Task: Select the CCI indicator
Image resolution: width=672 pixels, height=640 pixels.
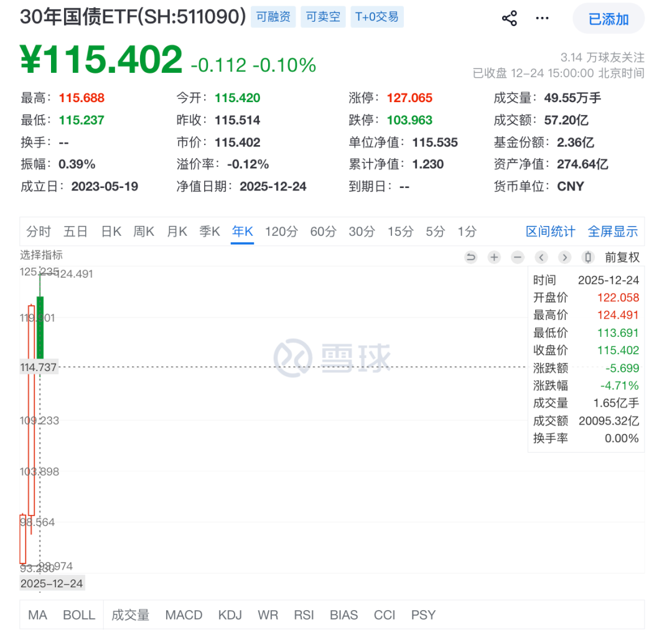Action: click(385, 614)
